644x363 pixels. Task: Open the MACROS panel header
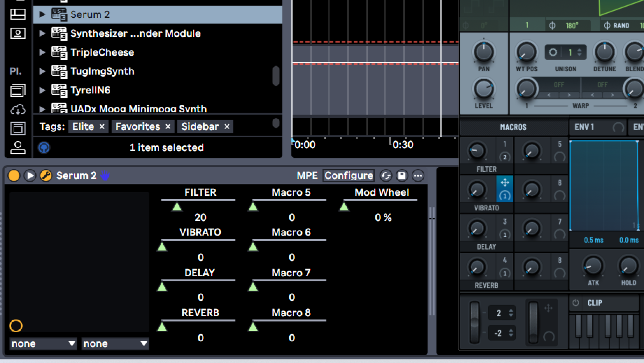513,127
